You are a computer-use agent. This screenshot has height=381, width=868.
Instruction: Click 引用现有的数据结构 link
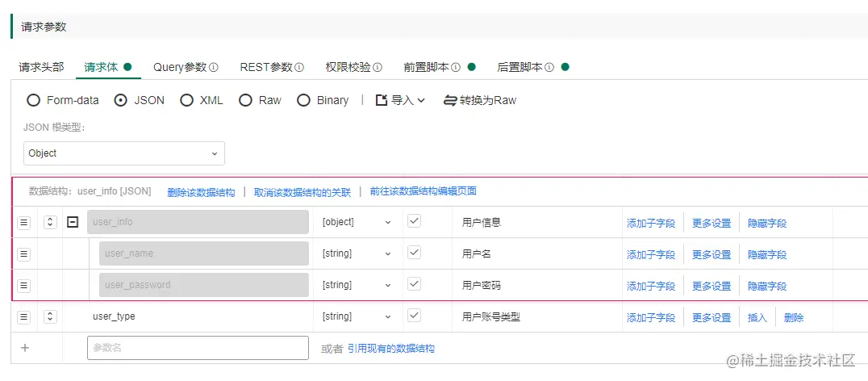coord(391,348)
